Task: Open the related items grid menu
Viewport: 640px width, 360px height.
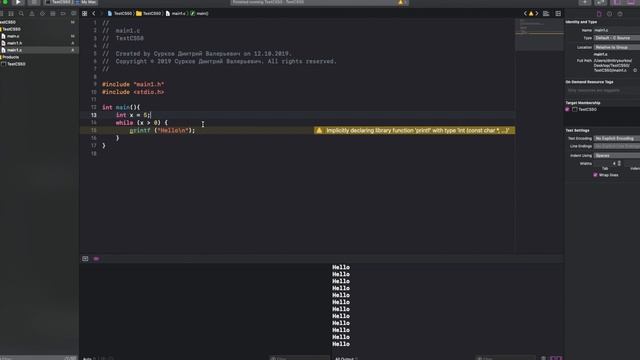Action: [84, 13]
